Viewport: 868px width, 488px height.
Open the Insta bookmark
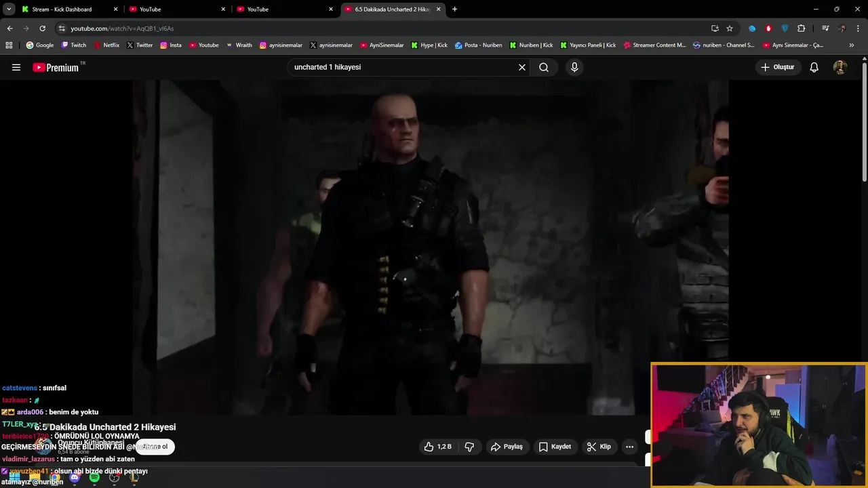(171, 45)
